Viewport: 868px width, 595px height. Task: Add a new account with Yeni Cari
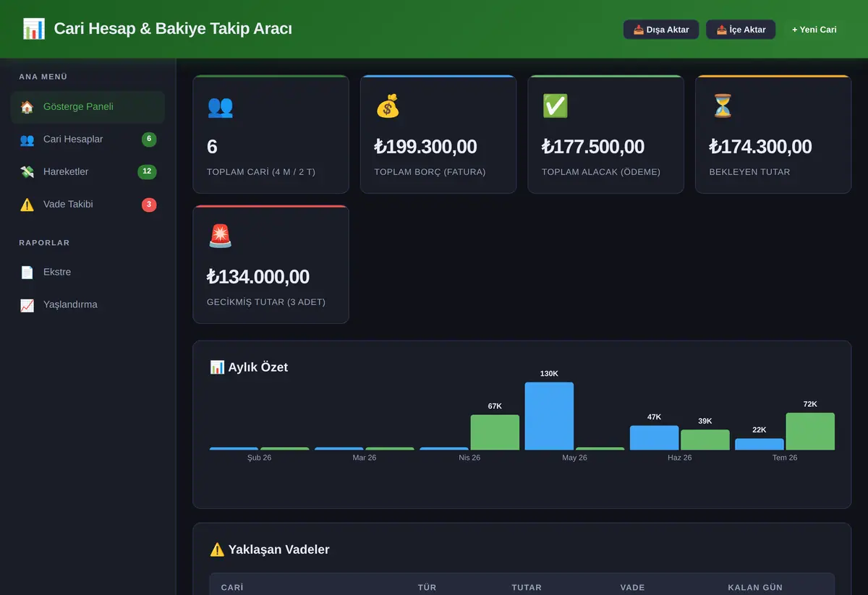[814, 30]
